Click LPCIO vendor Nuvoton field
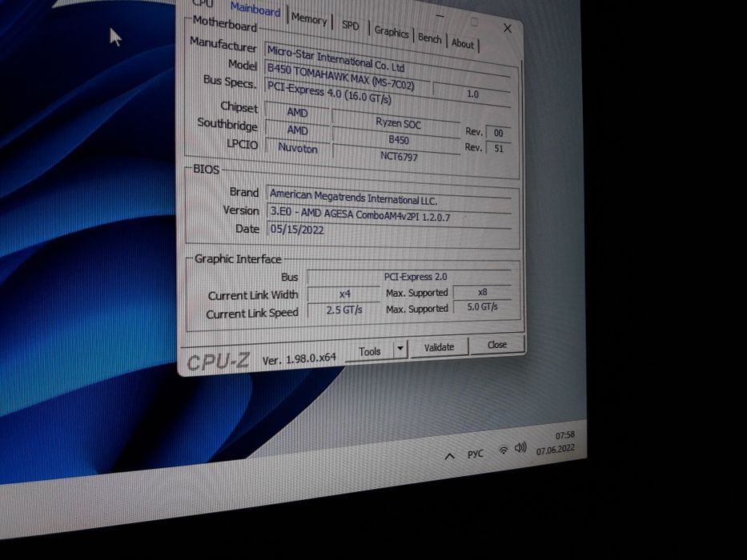Screen dimensions: 747x560 (297, 148)
